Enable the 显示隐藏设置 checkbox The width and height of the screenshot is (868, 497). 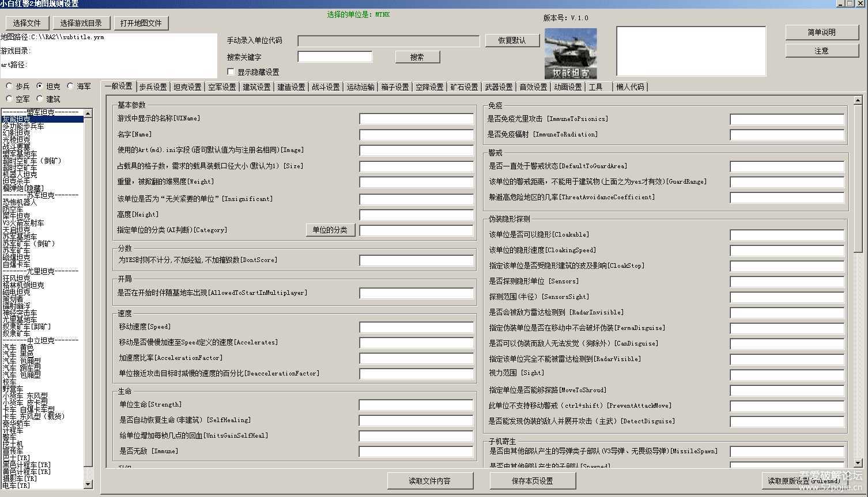(231, 72)
